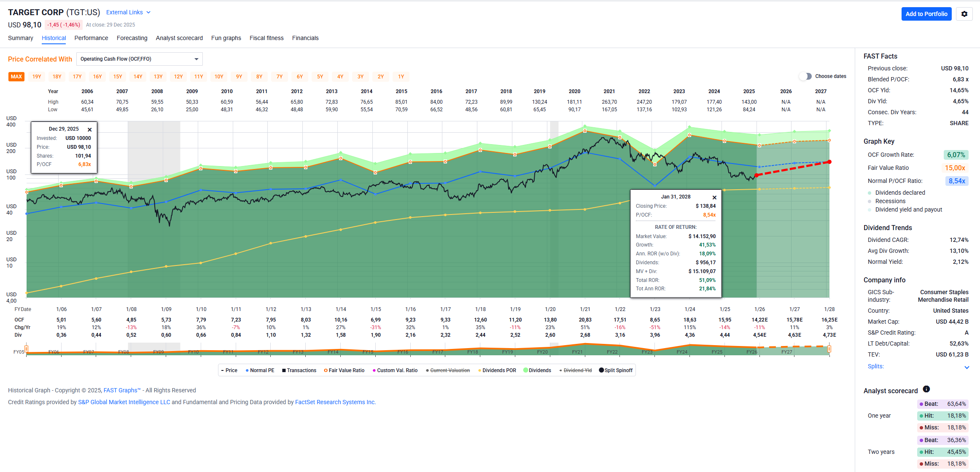Close the Dec 29, 2025 tooltip

89,130
